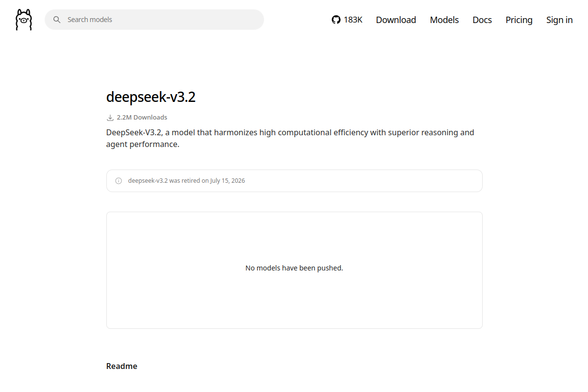Click the download icon beside 2.2M Downloads
588x392 pixels.
click(x=110, y=118)
